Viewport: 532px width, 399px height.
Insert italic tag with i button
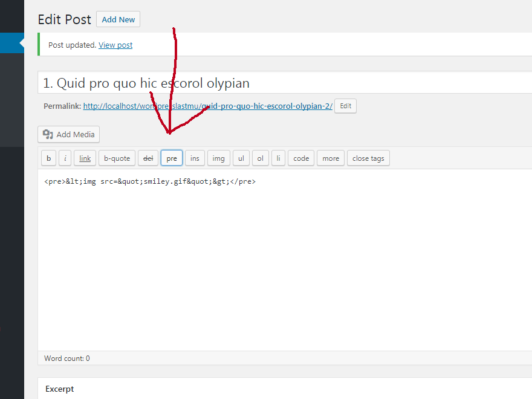click(65, 158)
